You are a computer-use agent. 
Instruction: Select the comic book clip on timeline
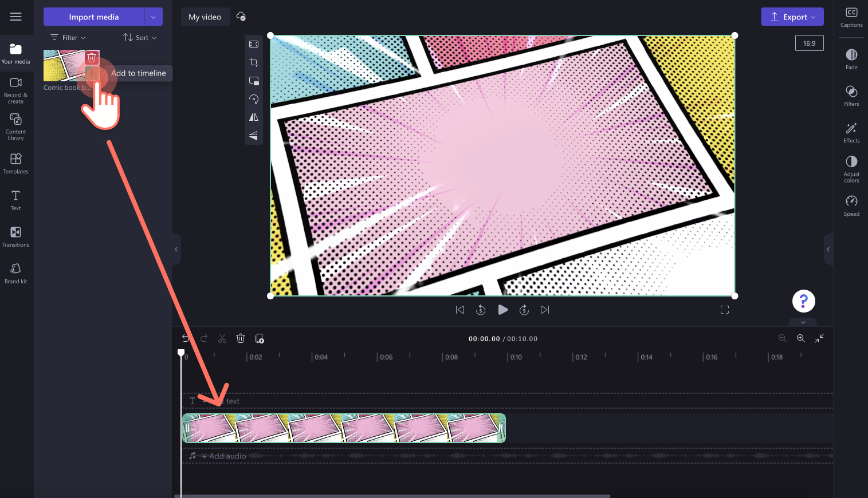coord(344,428)
